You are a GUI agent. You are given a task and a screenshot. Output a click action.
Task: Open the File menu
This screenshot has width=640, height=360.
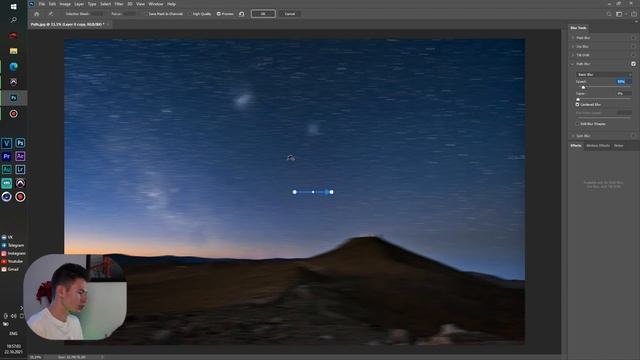tap(42, 4)
